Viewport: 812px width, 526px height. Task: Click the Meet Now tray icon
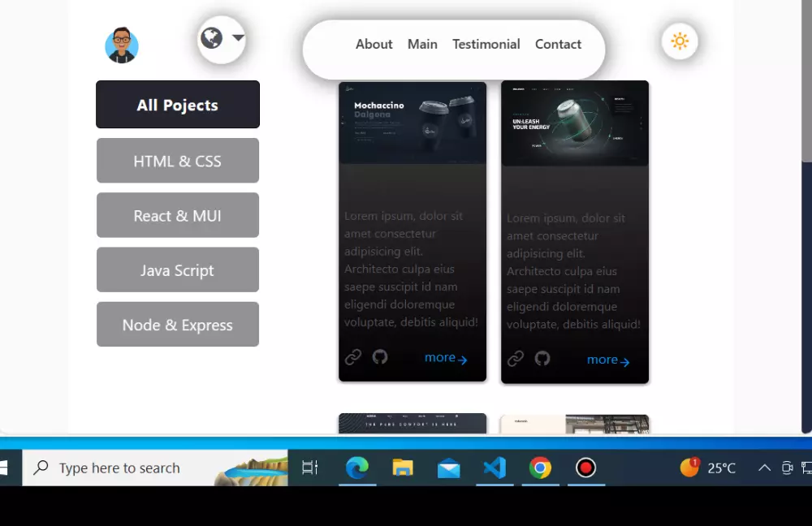[787, 468]
